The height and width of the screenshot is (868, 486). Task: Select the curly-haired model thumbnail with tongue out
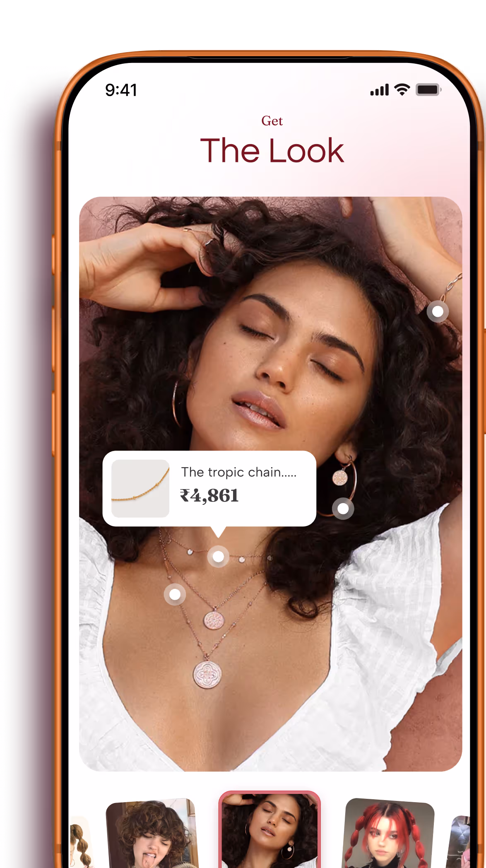pos(152,833)
